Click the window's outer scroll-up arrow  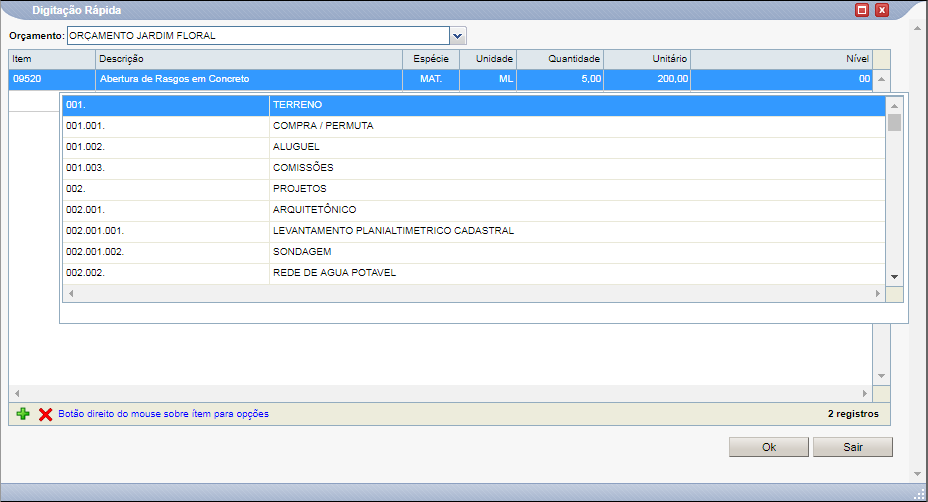point(918,28)
